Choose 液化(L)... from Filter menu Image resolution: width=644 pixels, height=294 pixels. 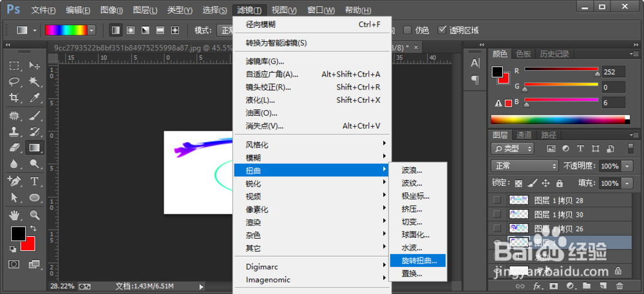(x=312, y=100)
